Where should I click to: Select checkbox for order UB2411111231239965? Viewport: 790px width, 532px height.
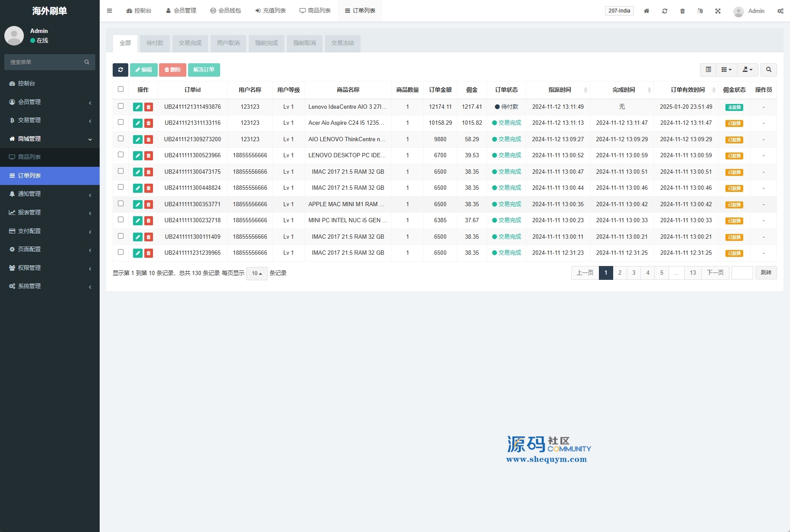[121, 252]
